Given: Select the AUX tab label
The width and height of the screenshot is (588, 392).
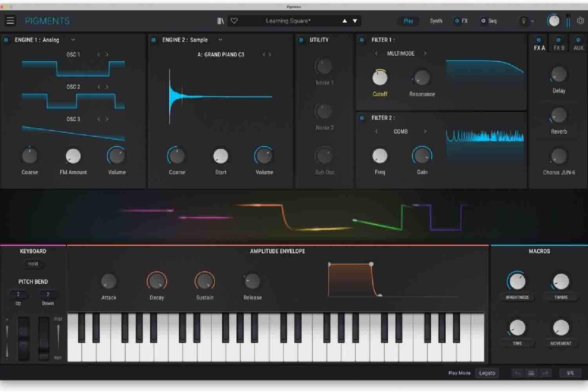Looking at the screenshot, I should click(579, 48).
